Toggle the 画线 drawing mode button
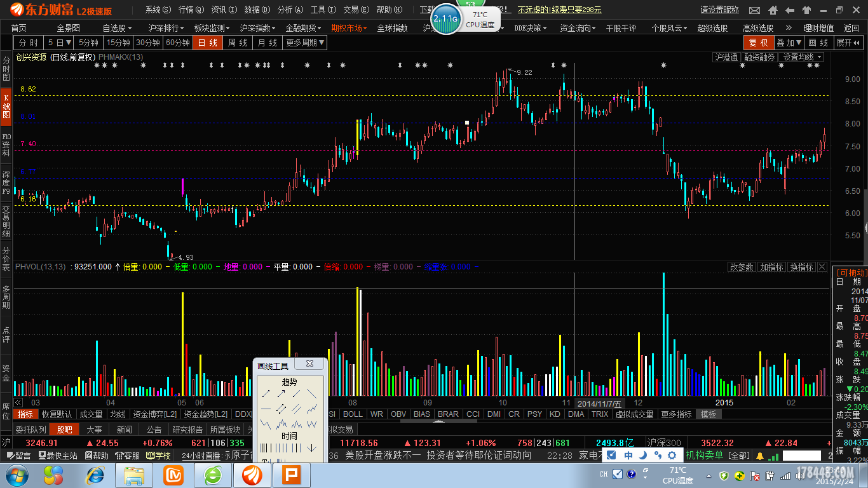 point(818,43)
